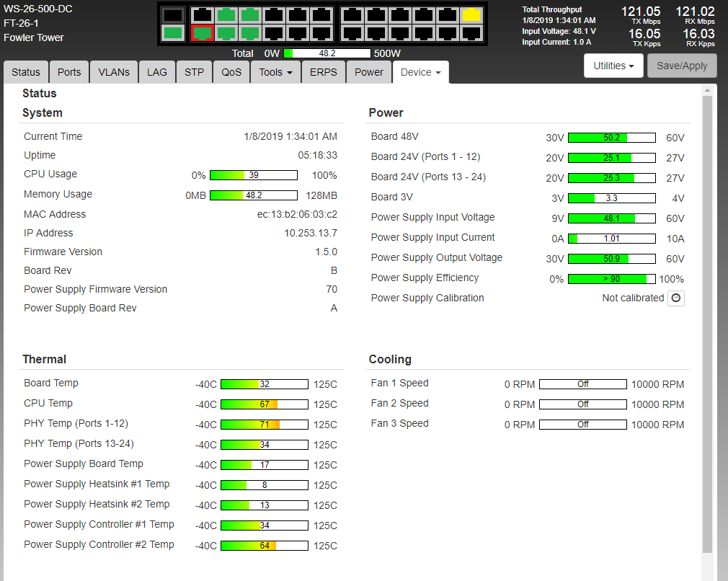Click the CPU Usage progress bar
This screenshot has width=728, height=581.
pos(253,175)
